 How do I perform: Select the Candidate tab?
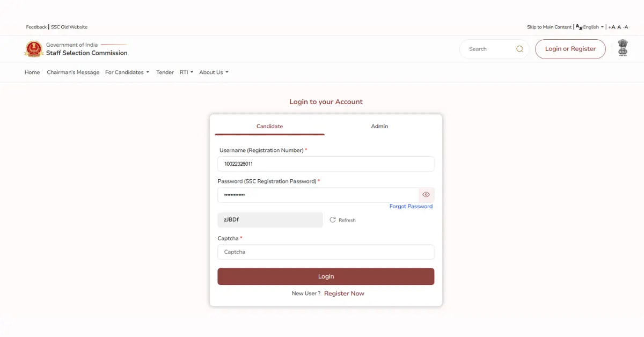269,126
